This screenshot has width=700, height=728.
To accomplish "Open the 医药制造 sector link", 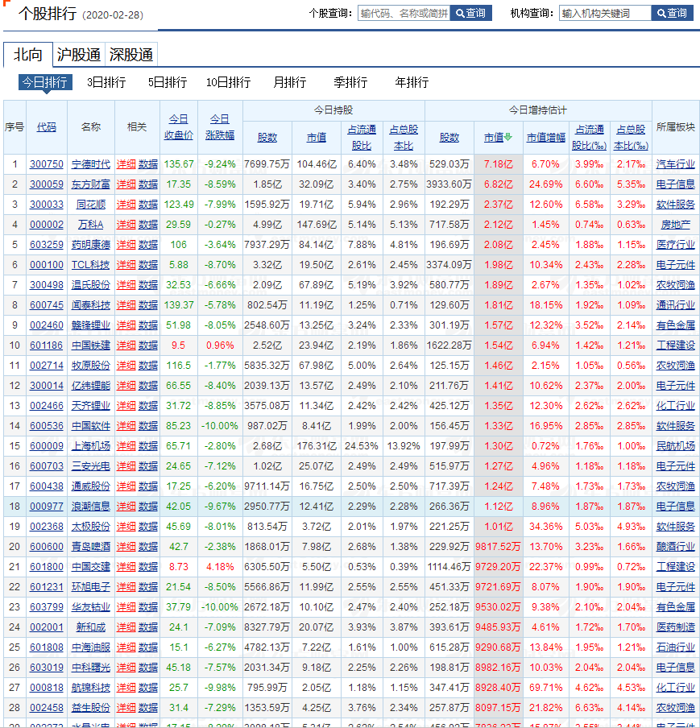I will click(675, 627).
